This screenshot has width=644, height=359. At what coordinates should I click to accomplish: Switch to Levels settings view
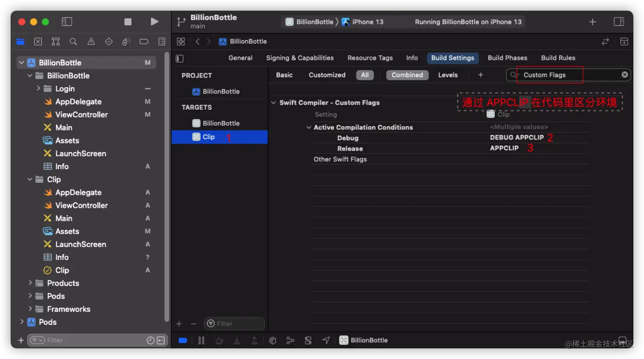tap(448, 75)
